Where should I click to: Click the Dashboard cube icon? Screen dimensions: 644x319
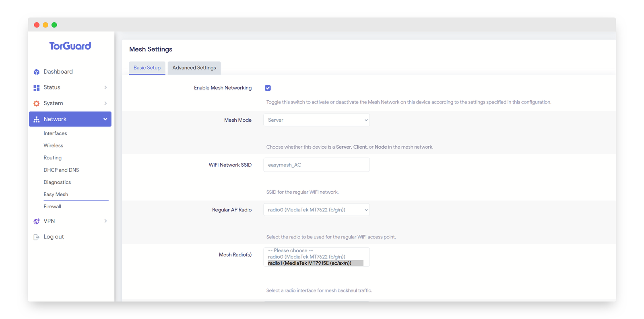tap(37, 72)
